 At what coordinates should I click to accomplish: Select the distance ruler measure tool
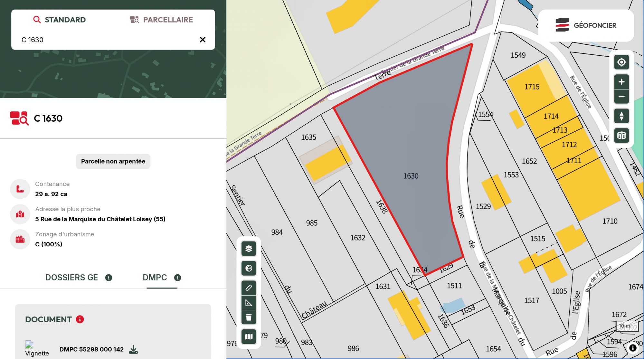click(249, 288)
